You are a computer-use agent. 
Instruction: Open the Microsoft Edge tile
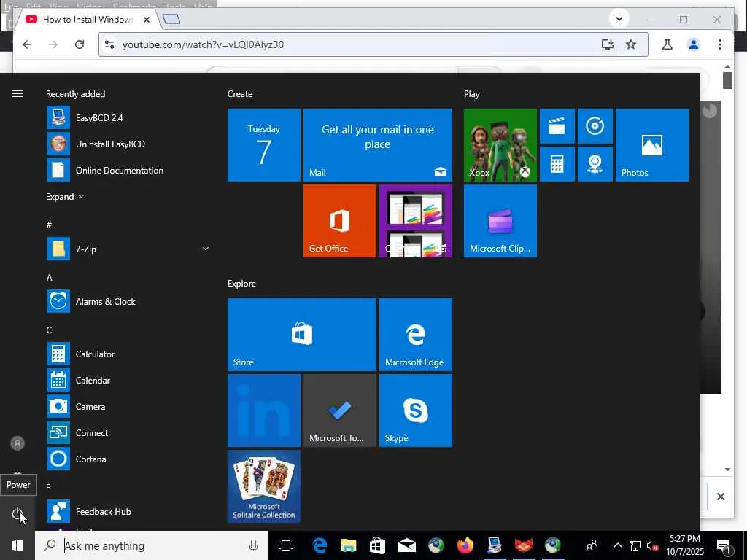(415, 334)
